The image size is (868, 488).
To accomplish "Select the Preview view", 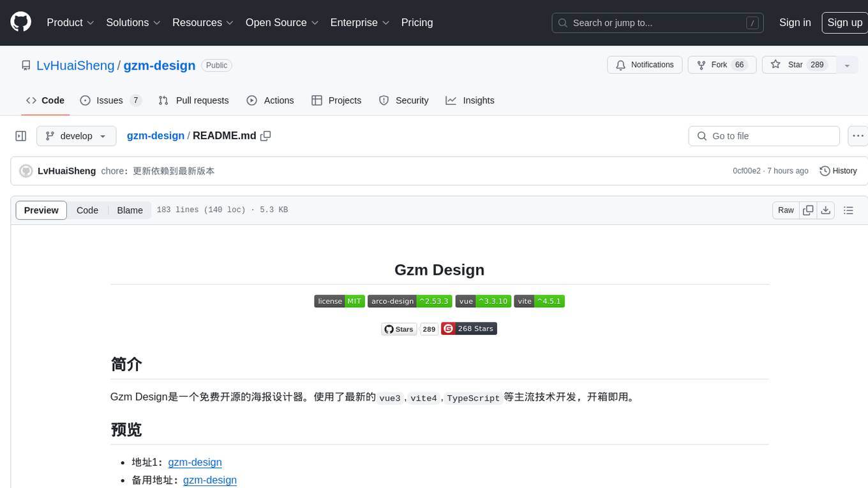I will pos(41,210).
